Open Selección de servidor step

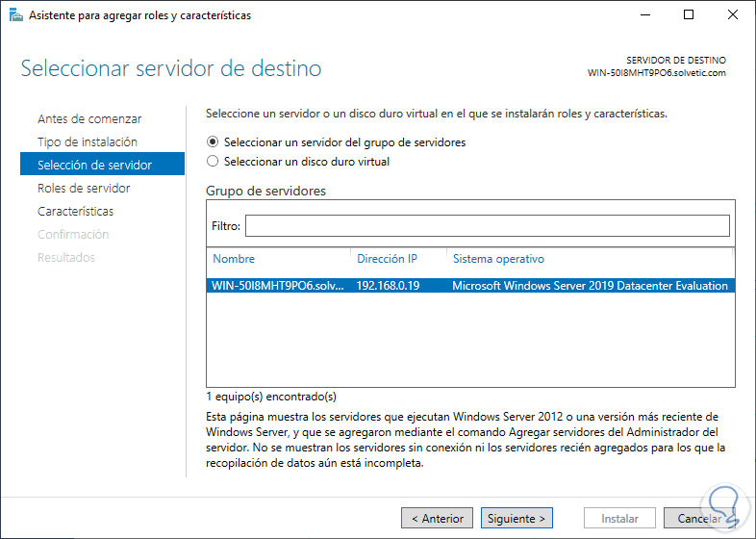click(94, 166)
